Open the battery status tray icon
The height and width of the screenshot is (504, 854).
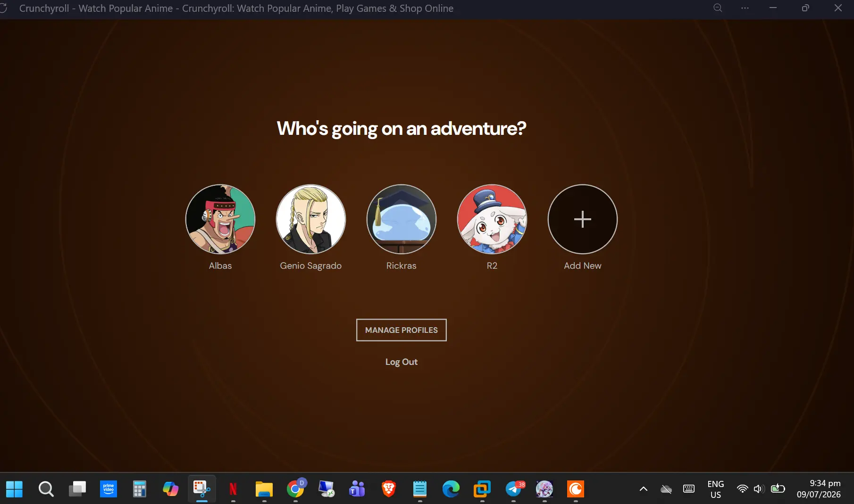tap(778, 489)
